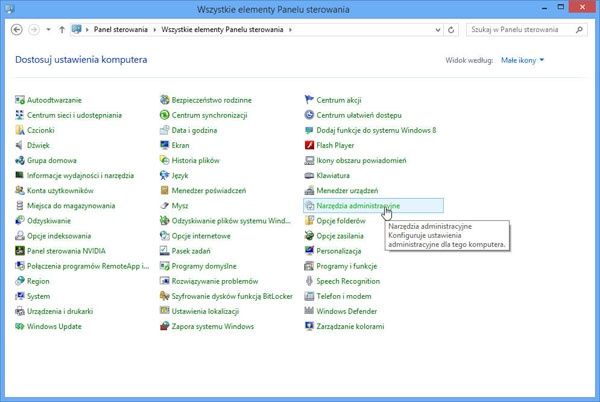Screen dimensions: 600x402
Task: Open the Klawiatura keyboard icon
Action: pyautogui.click(x=309, y=176)
